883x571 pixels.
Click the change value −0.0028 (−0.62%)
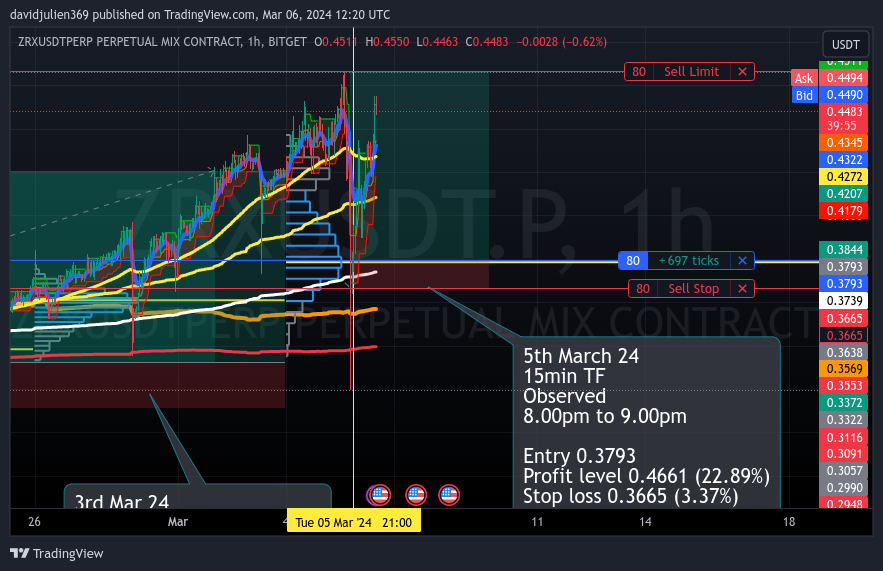point(561,42)
